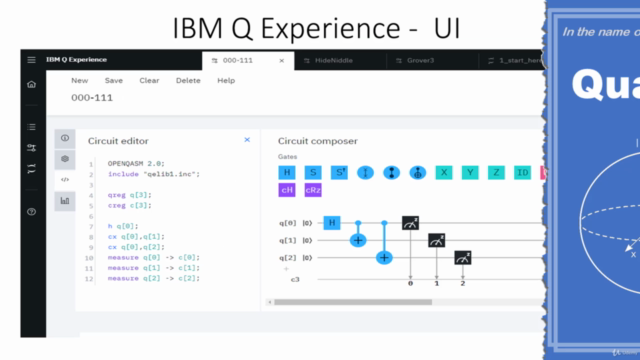Open the circuit wave icon in left sidebar

(x=31, y=169)
